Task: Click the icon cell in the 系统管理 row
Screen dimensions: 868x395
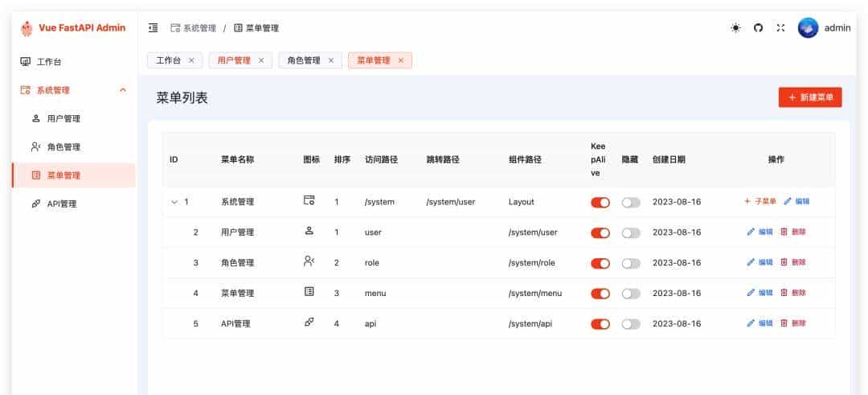Action: (x=309, y=200)
